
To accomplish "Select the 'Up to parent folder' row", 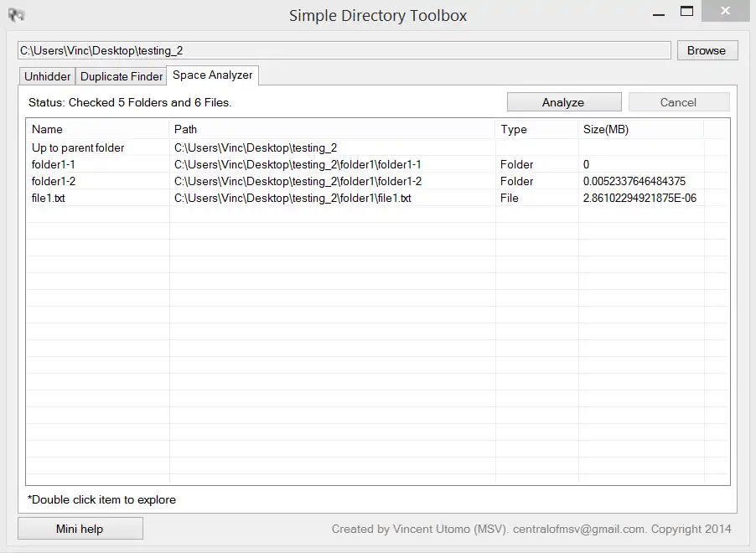I will (377, 147).
